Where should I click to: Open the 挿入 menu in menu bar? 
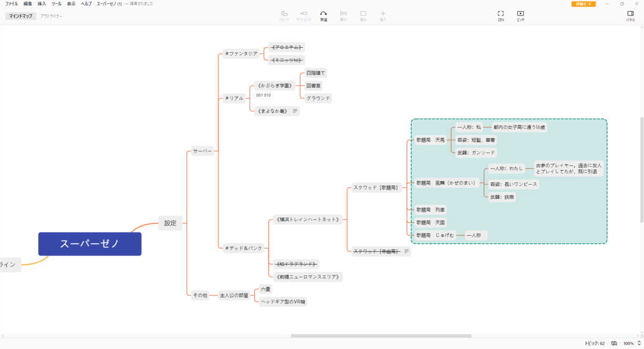pyautogui.click(x=42, y=4)
